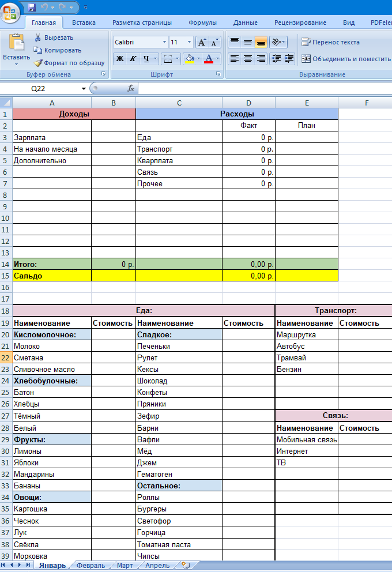Click the Перенос текста wrap text button

click(x=331, y=42)
